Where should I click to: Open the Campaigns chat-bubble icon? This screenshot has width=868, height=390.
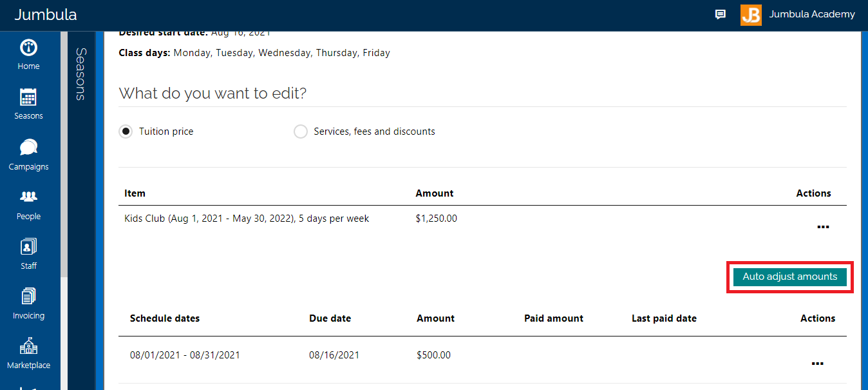28,148
